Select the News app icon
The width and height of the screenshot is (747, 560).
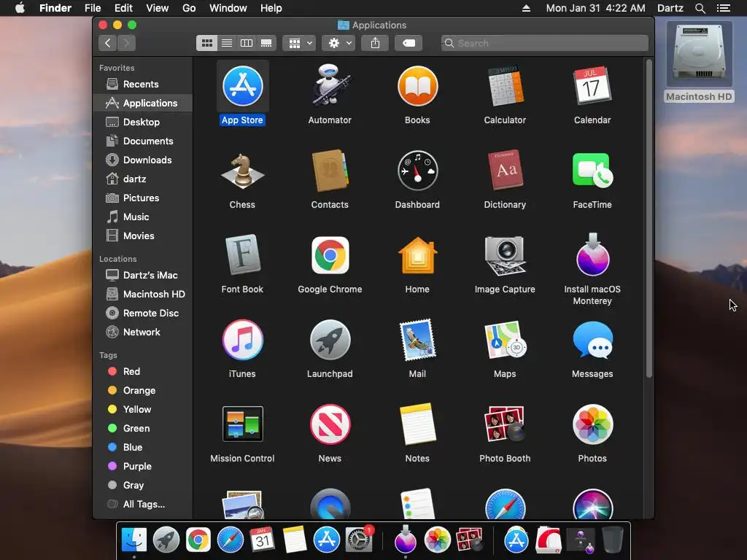pyautogui.click(x=330, y=424)
